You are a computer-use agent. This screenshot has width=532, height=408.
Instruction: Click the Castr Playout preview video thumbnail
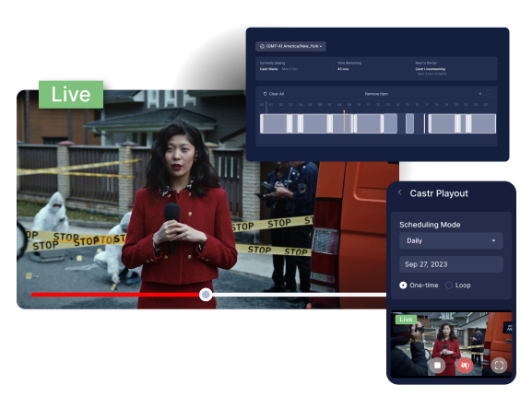coord(451,344)
